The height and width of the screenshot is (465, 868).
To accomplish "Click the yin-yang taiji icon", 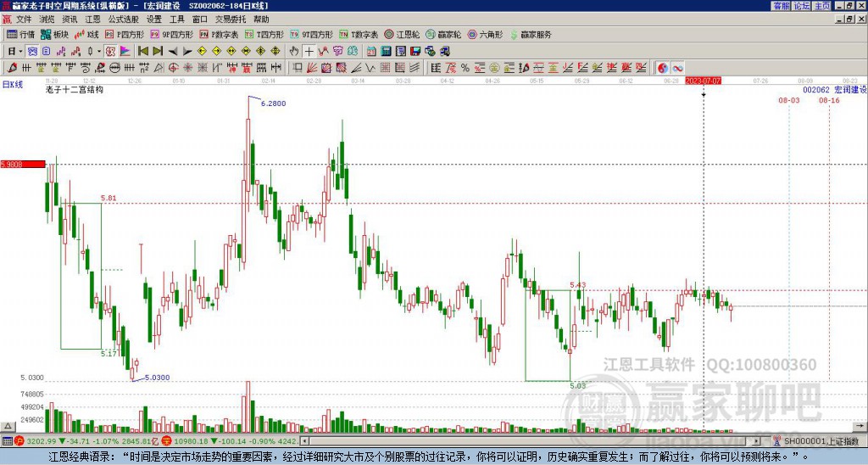I will 663,67.
